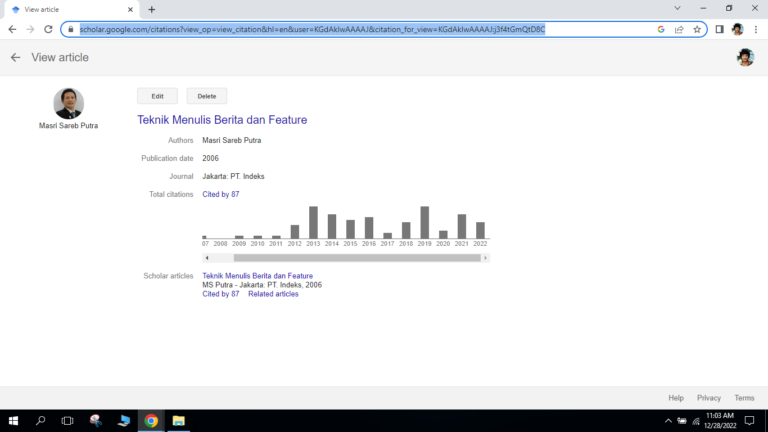Open Google account avatar on page
This screenshot has width=768, height=432.
(x=745, y=57)
